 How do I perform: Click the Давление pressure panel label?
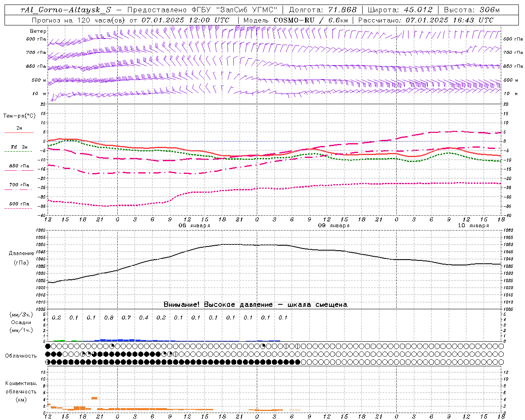[21, 253]
